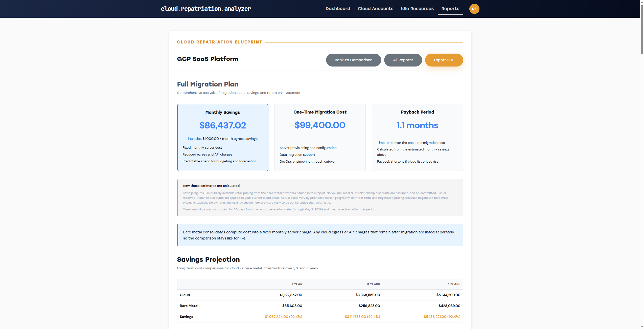The image size is (644, 329).
Task: Export the report as PDF
Action: [444, 60]
